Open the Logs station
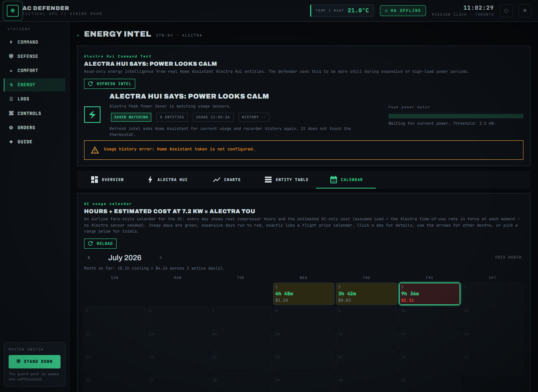Viewport: 538px width, 392px height. click(34, 99)
